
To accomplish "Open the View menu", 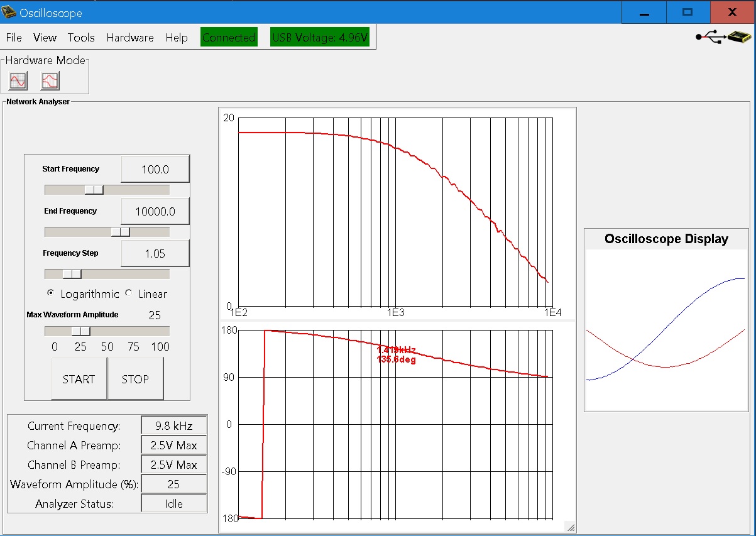I will click(45, 38).
